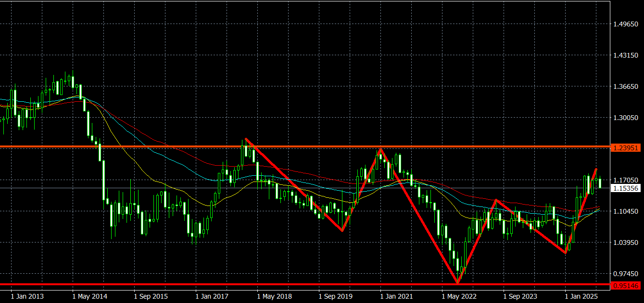Select the 1 May 2022 date label
644x303 pixels.
click(460, 296)
